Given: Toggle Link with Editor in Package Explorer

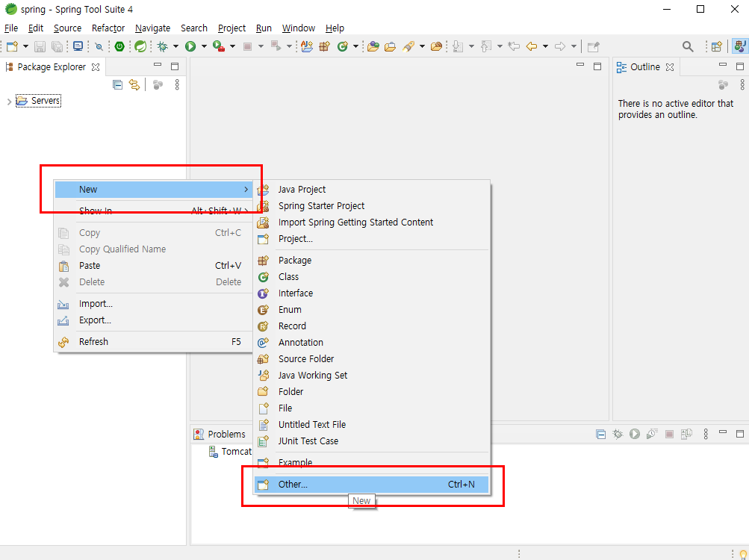Looking at the screenshot, I should click(x=134, y=84).
